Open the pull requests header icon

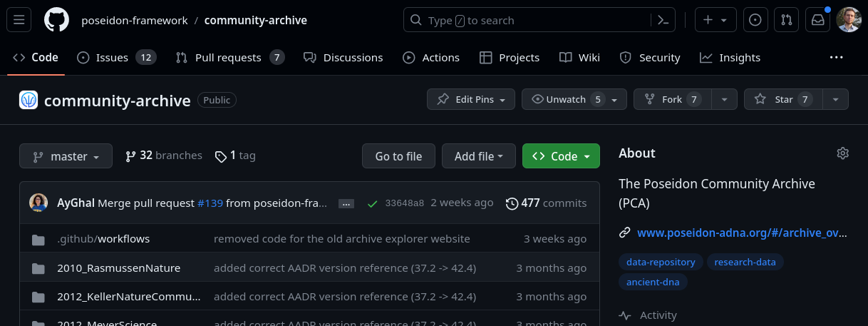click(787, 20)
